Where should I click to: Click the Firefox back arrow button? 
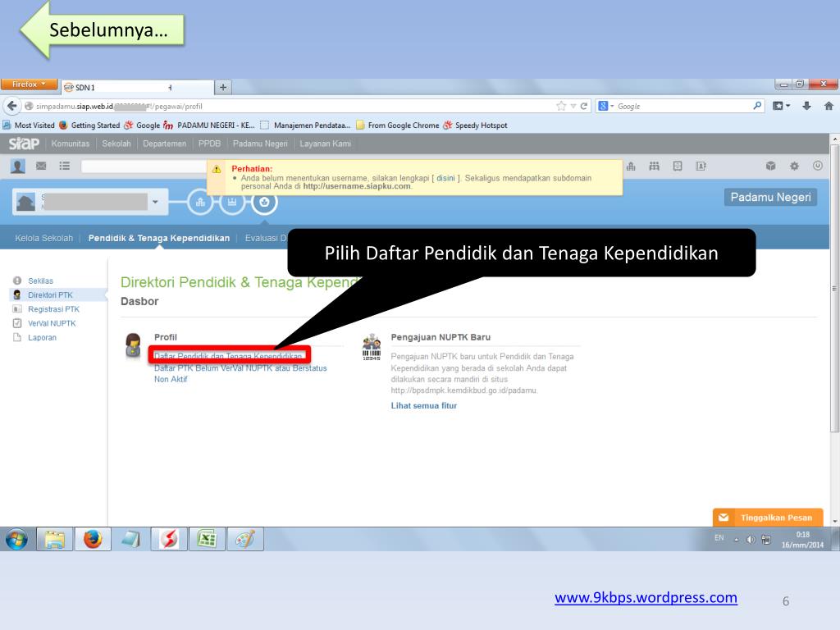[x=11, y=106]
